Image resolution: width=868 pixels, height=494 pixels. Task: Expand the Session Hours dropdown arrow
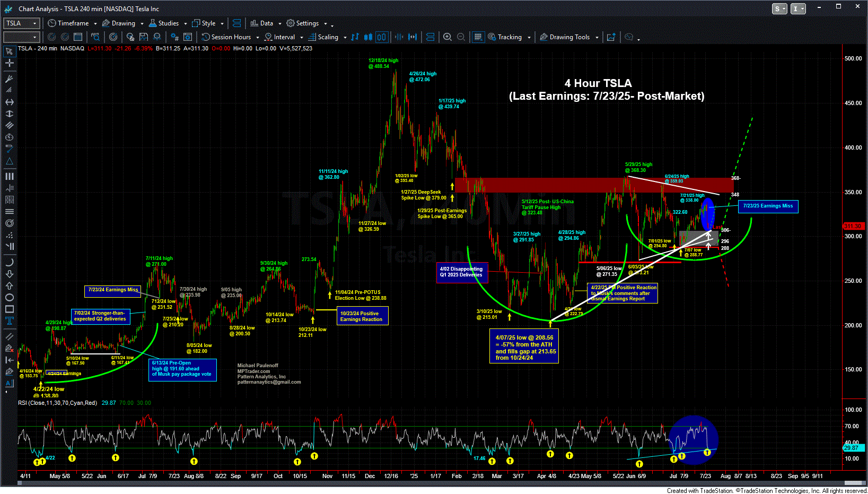tap(258, 37)
